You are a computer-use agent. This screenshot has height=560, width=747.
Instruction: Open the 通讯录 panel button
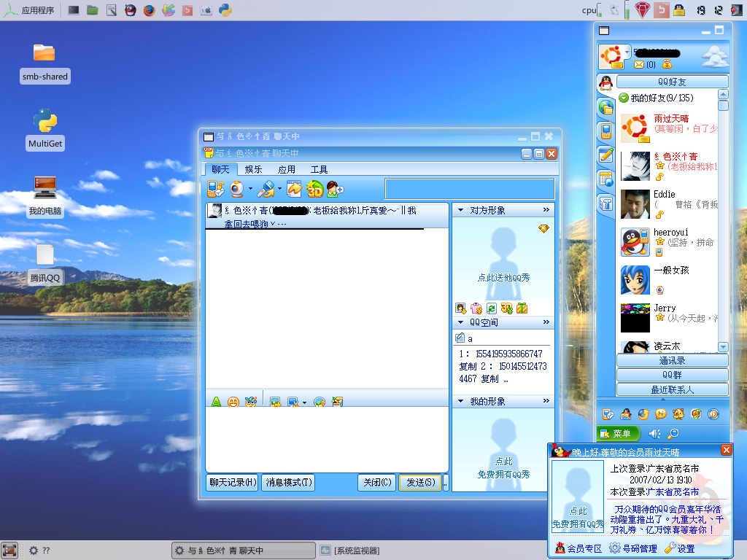672,360
